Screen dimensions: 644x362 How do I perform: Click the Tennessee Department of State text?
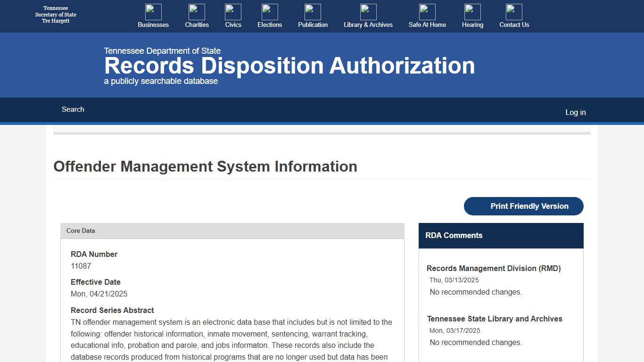162,50
